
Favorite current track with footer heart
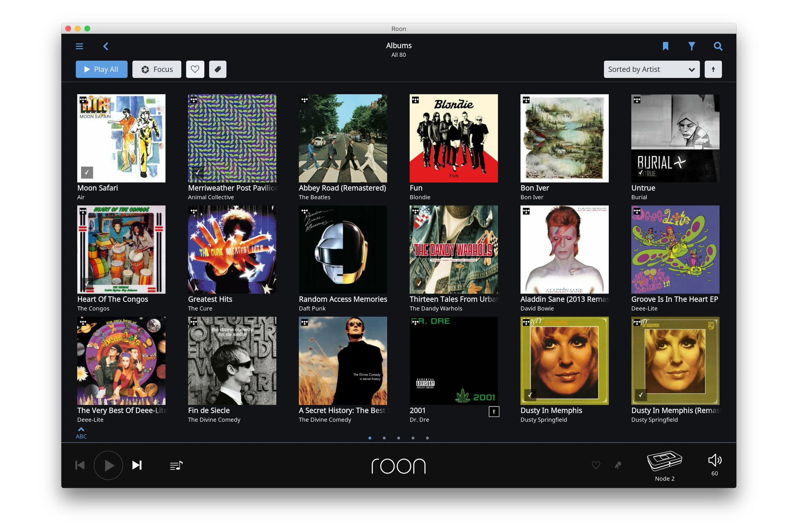[596, 465]
